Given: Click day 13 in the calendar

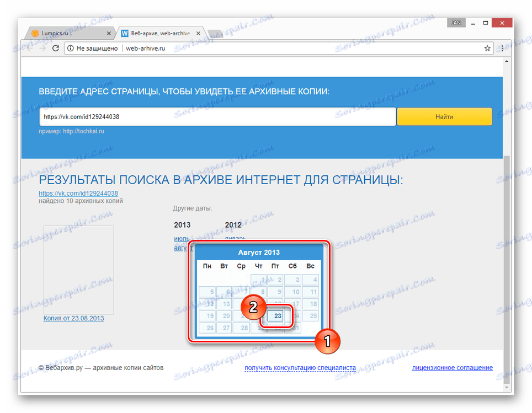Looking at the screenshot, I should [x=224, y=303].
